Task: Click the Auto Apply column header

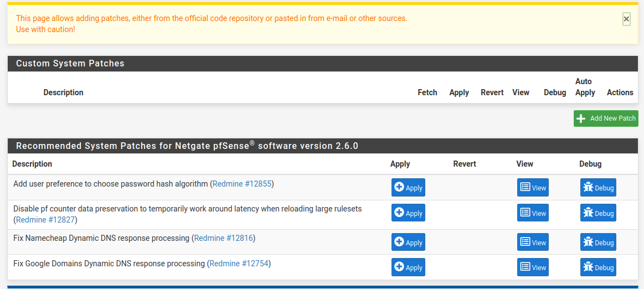Action: pyautogui.click(x=585, y=87)
